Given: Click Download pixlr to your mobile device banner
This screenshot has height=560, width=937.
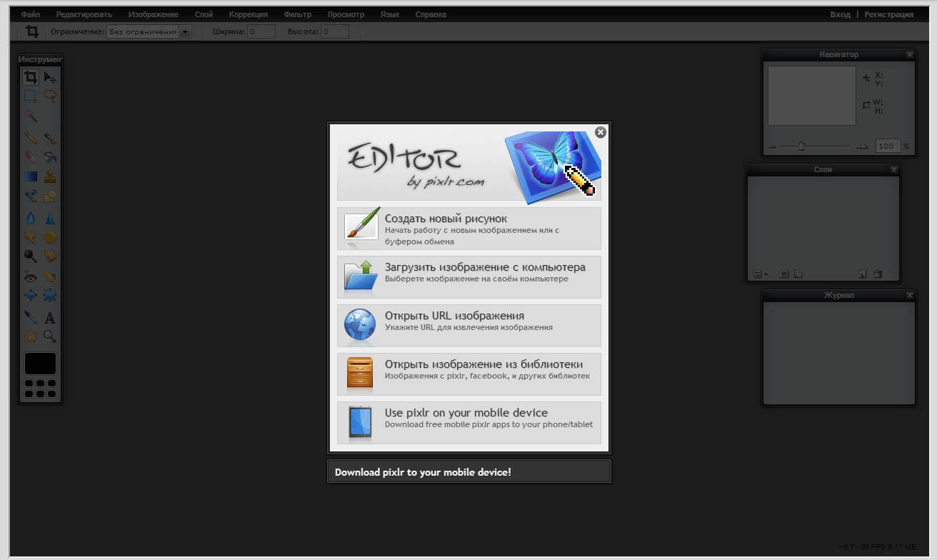Looking at the screenshot, I should (469, 471).
